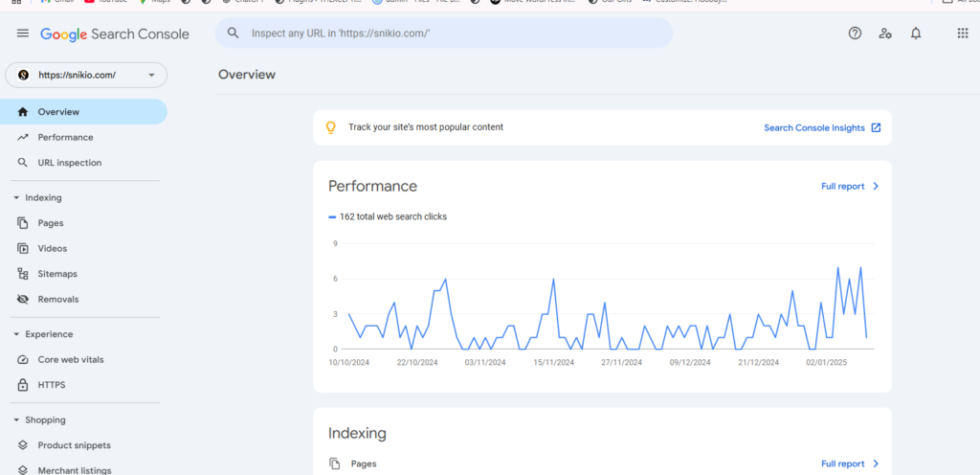Click the magnifier icon in URL inspect bar
Viewport: 980px width, 475px height.
point(234,34)
